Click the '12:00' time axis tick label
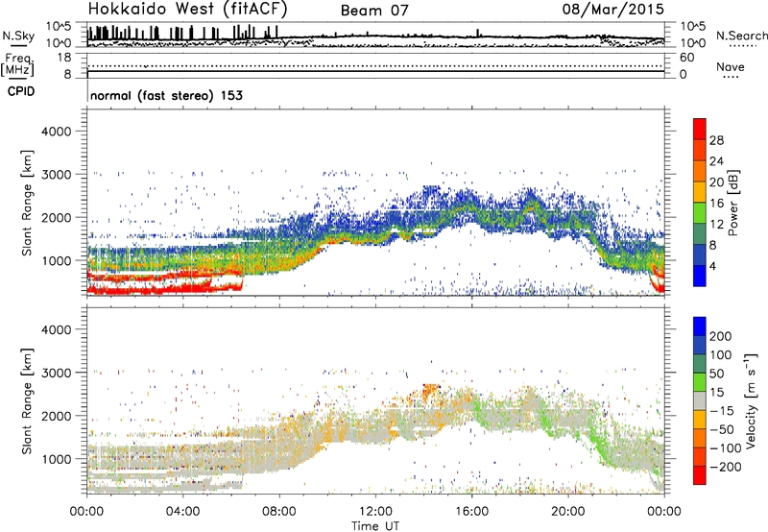Image resolution: width=768 pixels, height=532 pixels. (x=375, y=512)
